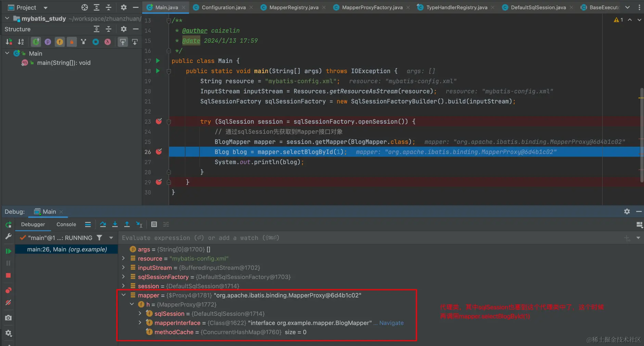Viewport: 644px width, 346px height.
Task: Step over in the debugger
Action: click(103, 224)
